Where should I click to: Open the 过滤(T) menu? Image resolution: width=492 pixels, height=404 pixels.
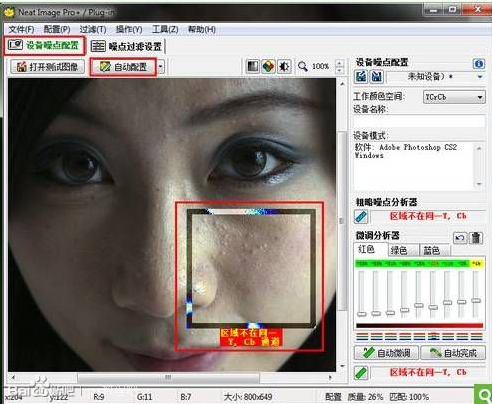(x=93, y=29)
